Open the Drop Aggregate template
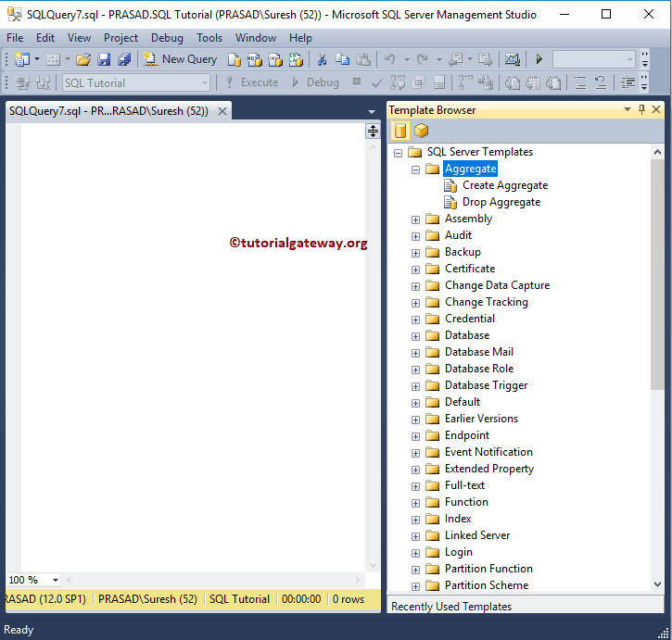 pyautogui.click(x=501, y=202)
